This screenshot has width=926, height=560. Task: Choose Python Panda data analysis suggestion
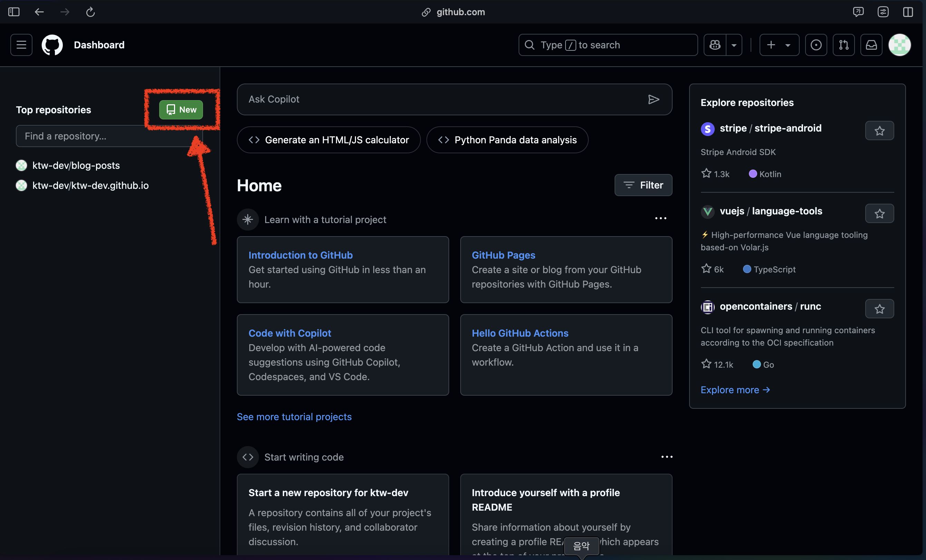click(507, 140)
